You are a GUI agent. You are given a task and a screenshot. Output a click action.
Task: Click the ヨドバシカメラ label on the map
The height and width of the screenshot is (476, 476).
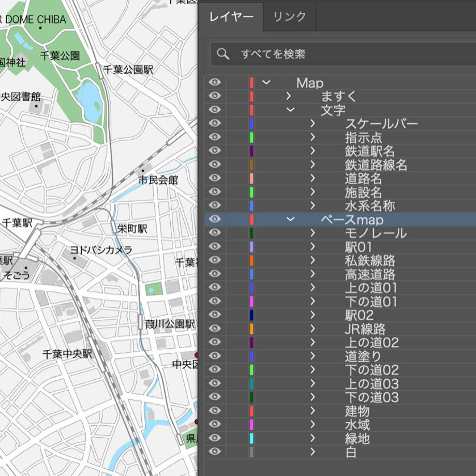point(101,250)
